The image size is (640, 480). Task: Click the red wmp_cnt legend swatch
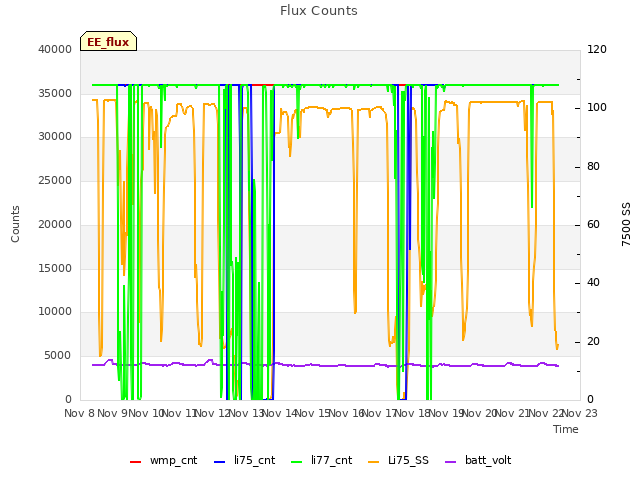click(136, 462)
